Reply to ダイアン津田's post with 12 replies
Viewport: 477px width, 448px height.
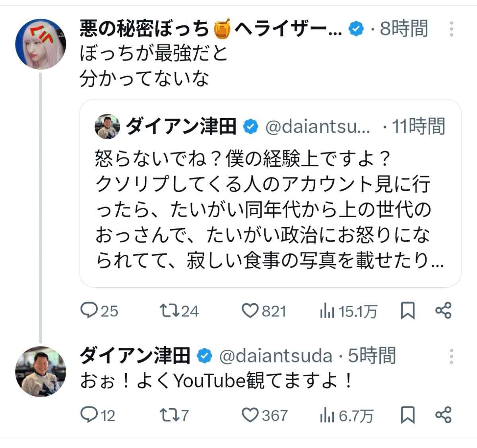coord(88,415)
